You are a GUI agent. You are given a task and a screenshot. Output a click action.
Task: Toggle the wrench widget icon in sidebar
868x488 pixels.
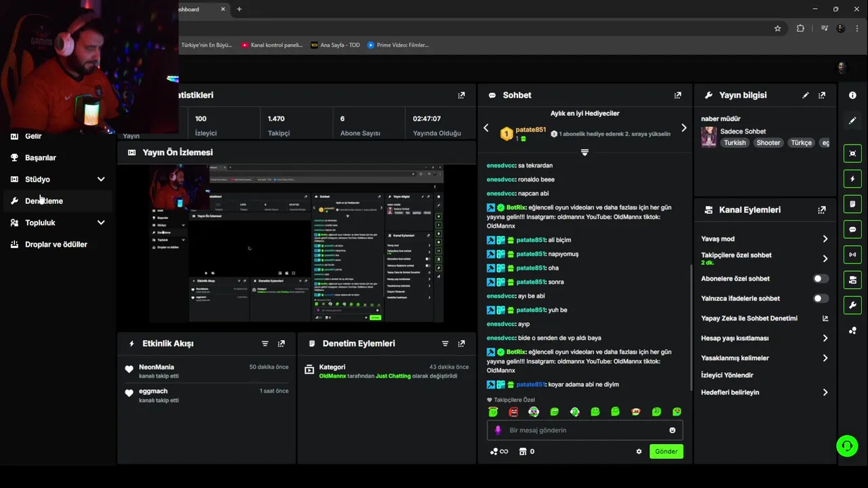click(x=852, y=305)
